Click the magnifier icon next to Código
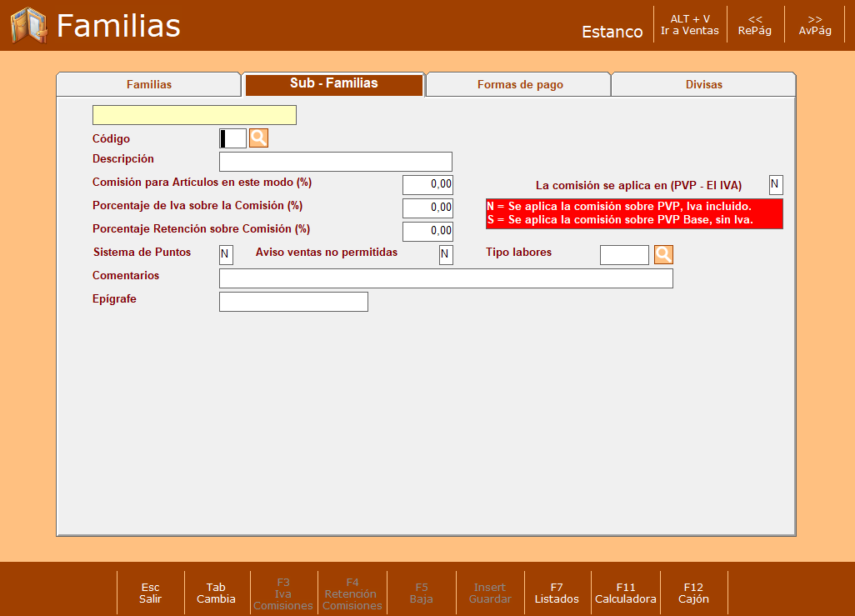855x616 pixels. [258, 138]
